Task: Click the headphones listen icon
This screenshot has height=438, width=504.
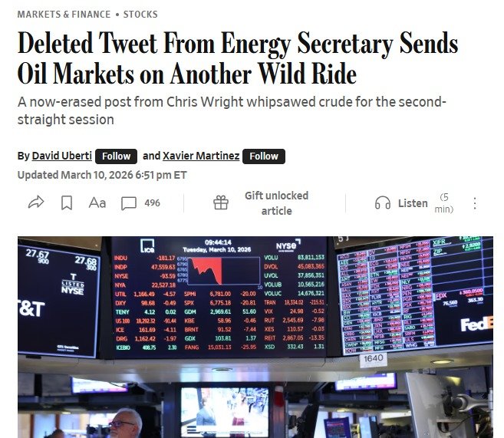Action: [x=382, y=203]
